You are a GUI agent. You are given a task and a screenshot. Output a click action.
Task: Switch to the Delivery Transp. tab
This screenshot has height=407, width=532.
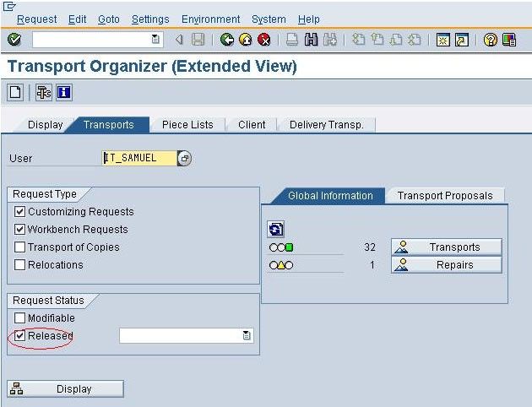tap(327, 125)
